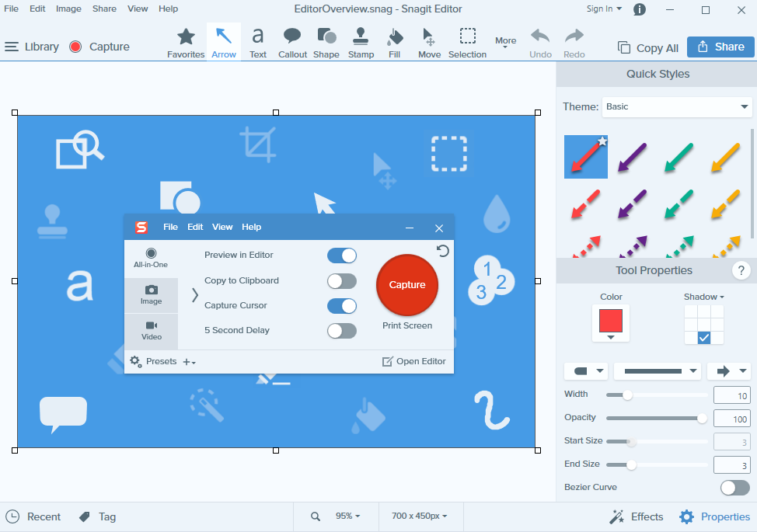Click the Width value field

coord(731,395)
